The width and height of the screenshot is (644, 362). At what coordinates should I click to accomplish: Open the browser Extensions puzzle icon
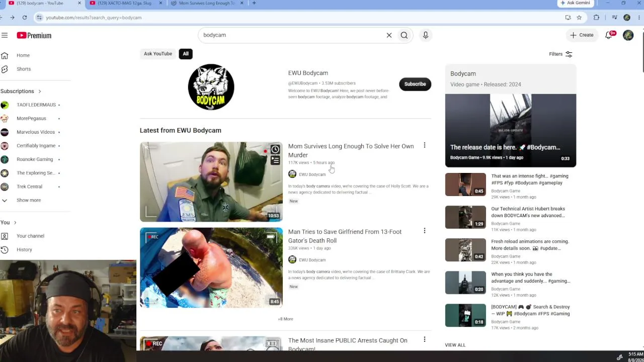click(x=596, y=18)
